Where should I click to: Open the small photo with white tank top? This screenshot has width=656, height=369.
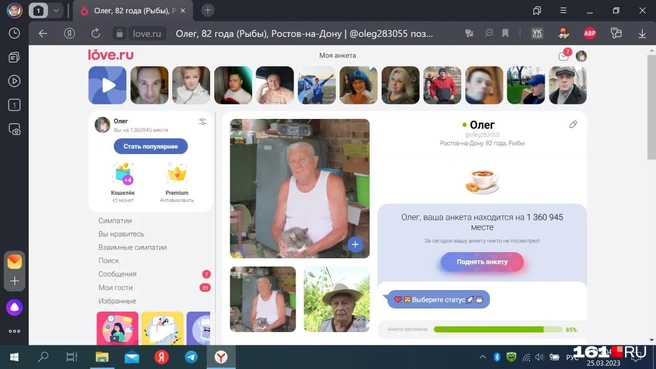(263, 299)
